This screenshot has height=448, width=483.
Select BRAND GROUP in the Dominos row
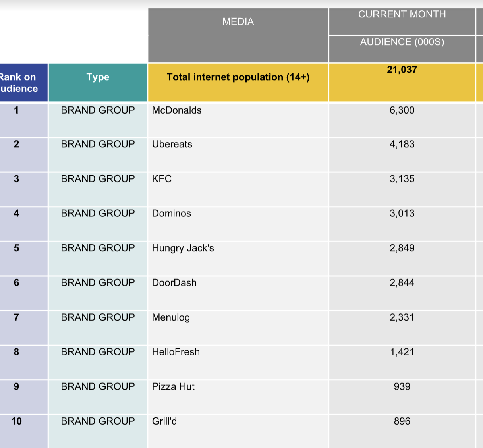coord(98,213)
